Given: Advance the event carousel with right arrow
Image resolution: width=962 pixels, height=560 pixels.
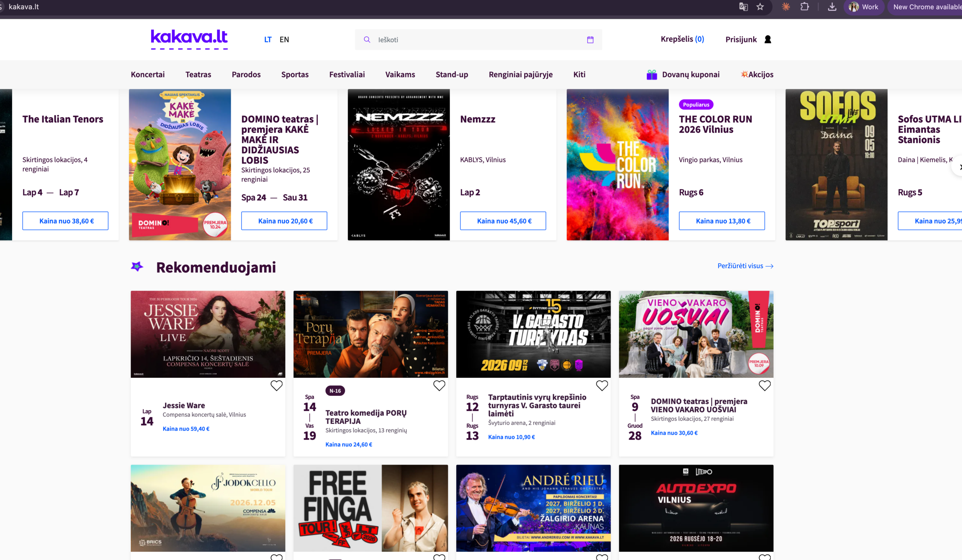Looking at the screenshot, I should [x=958, y=167].
